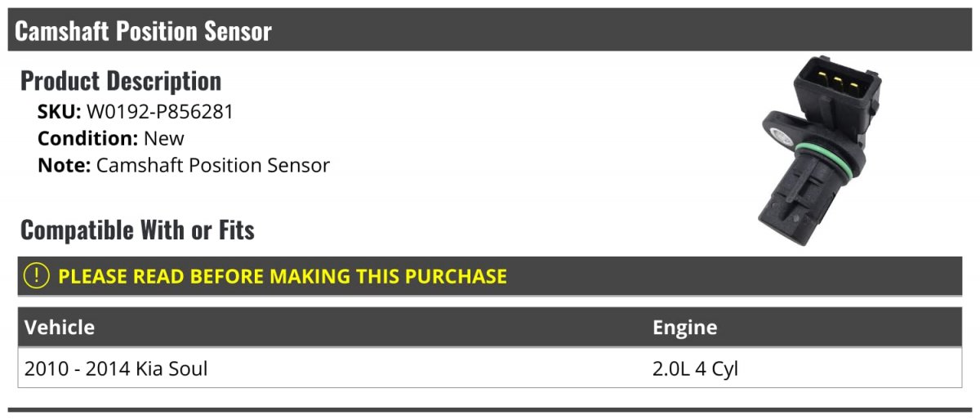Select the Condition label
Image resolution: width=980 pixels, height=420 pixels.
click(88, 138)
